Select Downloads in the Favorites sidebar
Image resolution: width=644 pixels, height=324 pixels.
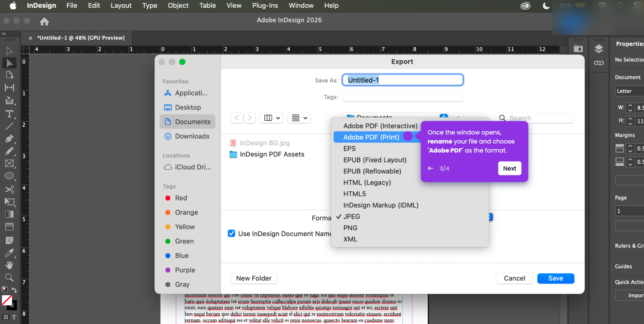tap(187, 136)
